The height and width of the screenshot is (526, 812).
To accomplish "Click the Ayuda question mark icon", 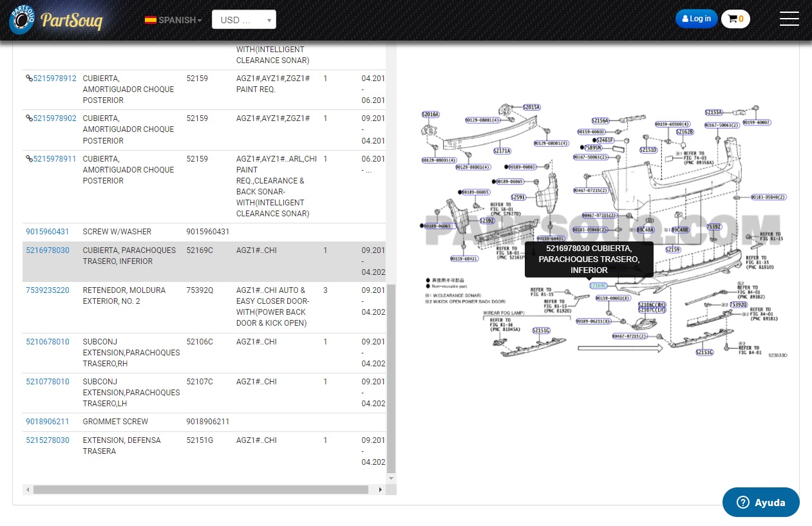I will coord(743,503).
